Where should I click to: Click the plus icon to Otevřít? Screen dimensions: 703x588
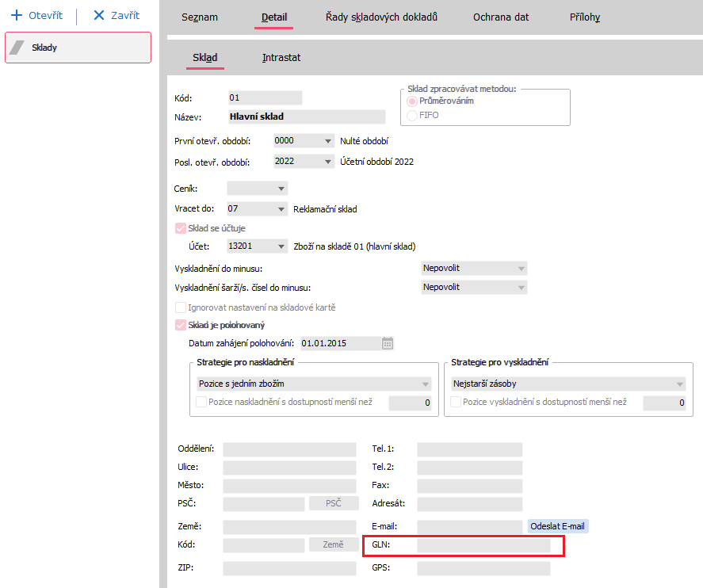pyautogui.click(x=16, y=16)
